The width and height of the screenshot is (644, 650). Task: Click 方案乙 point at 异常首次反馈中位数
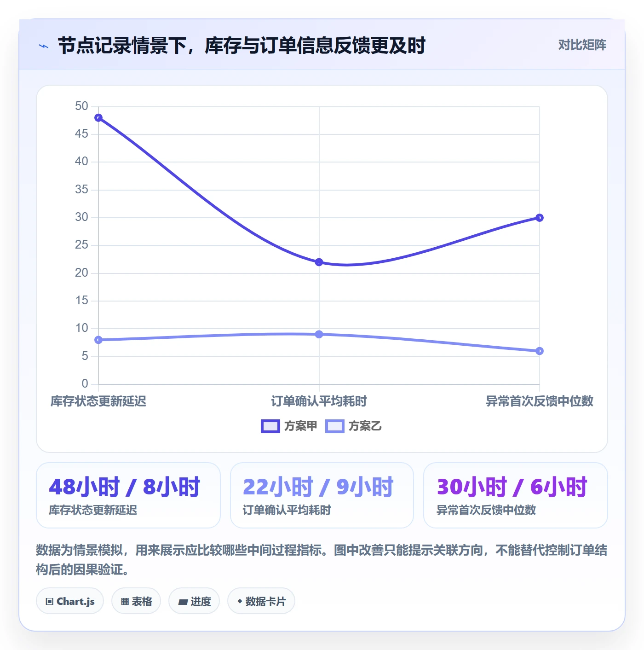pyautogui.click(x=540, y=351)
